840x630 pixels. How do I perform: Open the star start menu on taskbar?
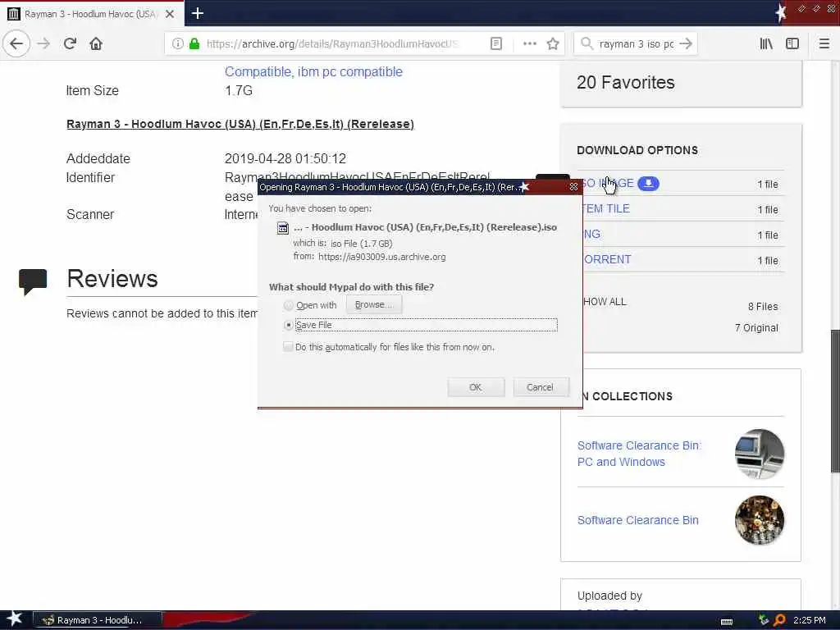coord(14,619)
